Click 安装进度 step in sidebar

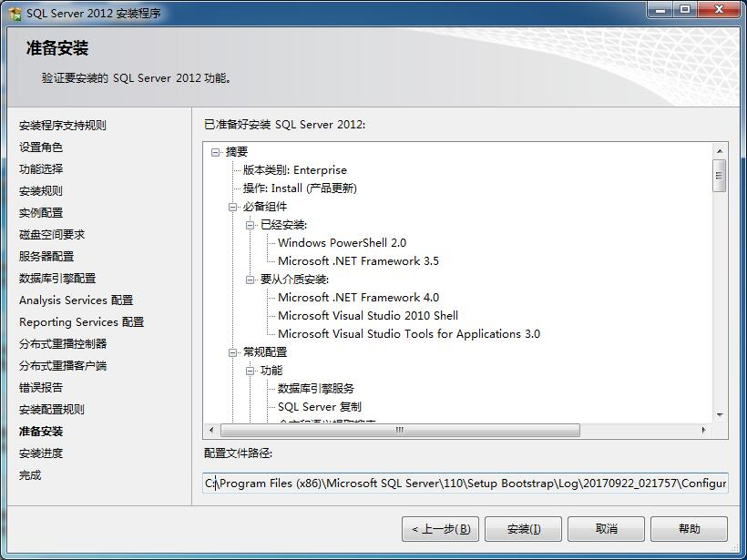tap(41, 453)
